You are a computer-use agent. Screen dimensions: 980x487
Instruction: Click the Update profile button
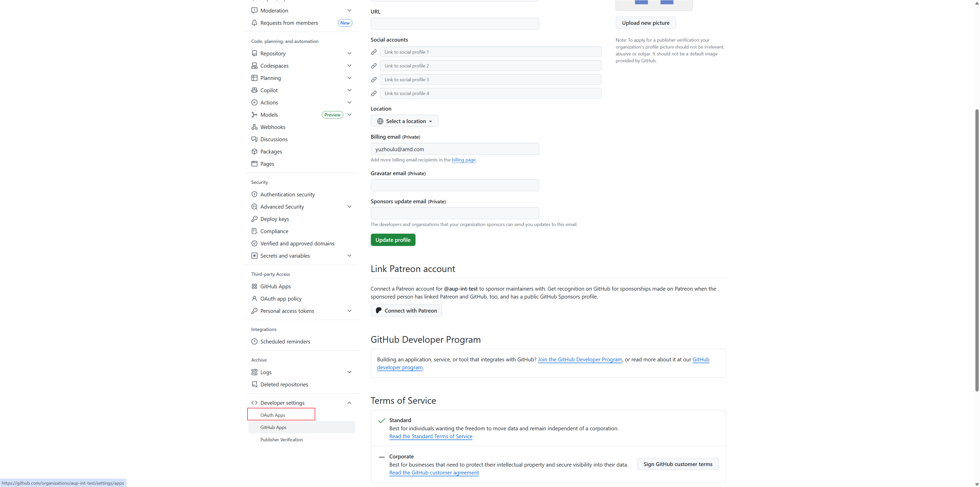(x=393, y=240)
